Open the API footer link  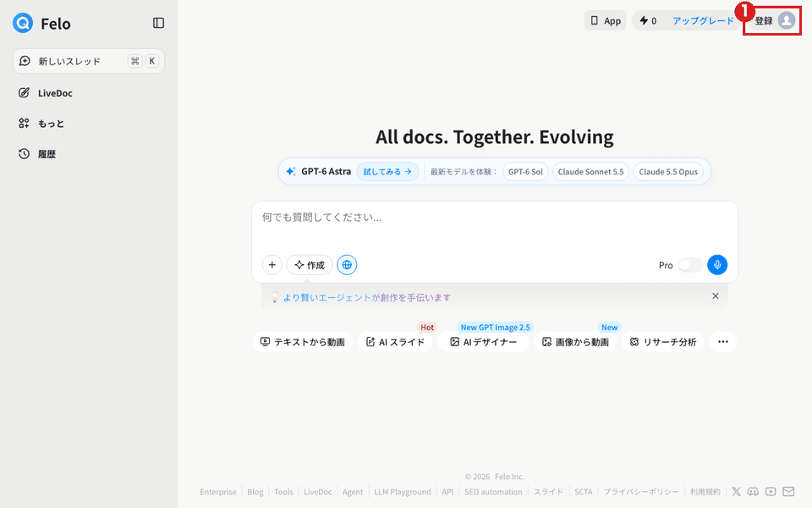447,491
